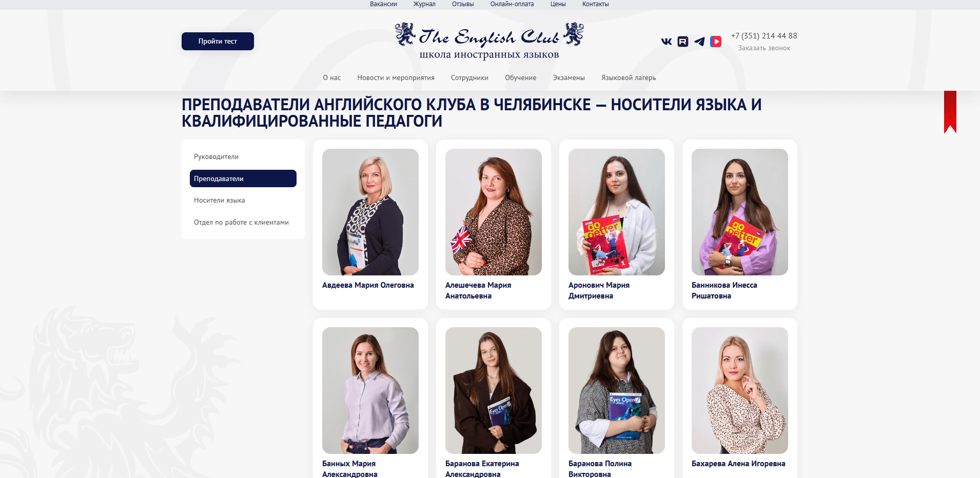Open the Rutube icon in header
The width and height of the screenshot is (980, 478).
(683, 42)
